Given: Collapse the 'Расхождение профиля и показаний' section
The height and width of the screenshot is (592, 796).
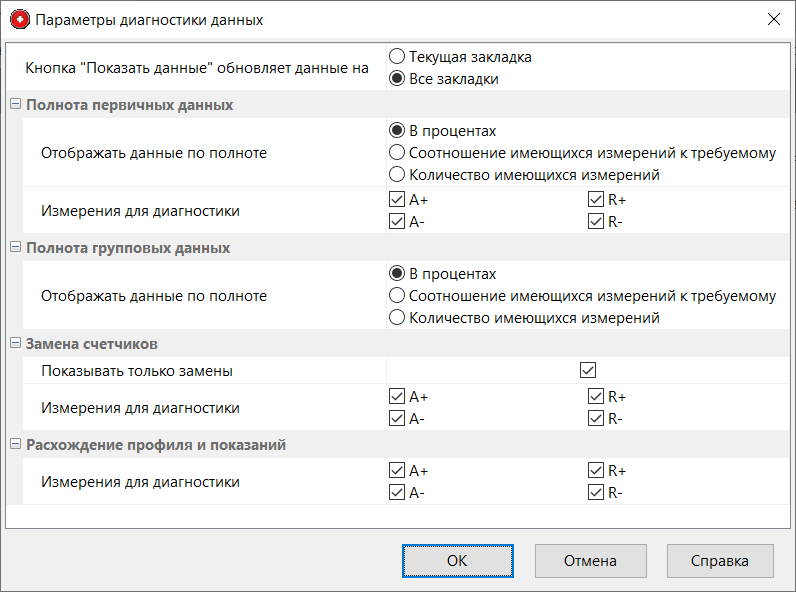Looking at the screenshot, I should (15, 445).
